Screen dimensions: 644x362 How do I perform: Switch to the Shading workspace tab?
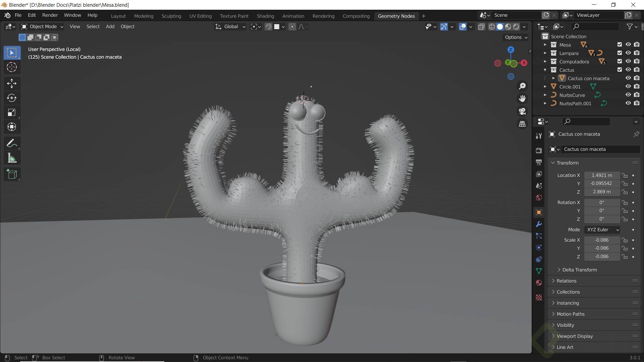point(265,16)
